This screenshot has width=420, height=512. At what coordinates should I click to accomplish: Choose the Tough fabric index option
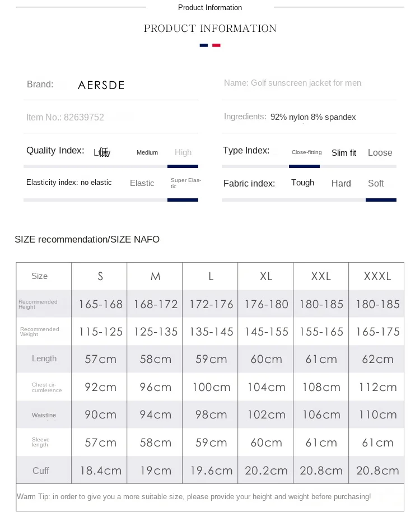point(302,183)
